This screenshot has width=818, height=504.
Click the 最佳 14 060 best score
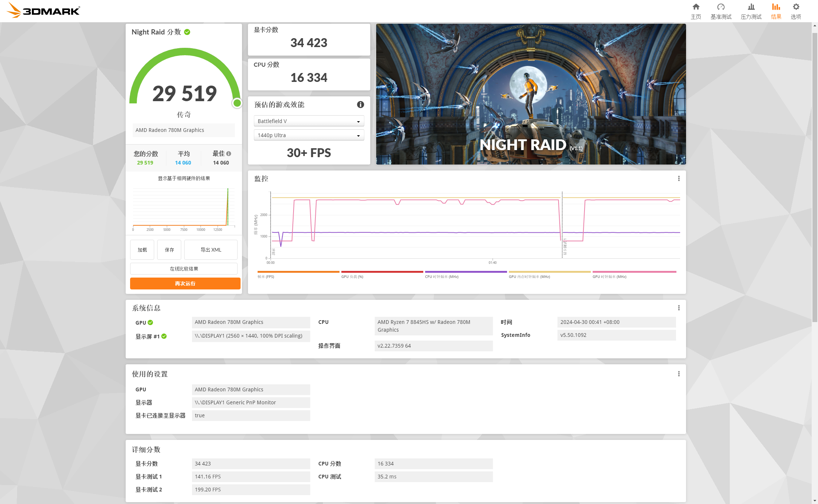coord(221,163)
